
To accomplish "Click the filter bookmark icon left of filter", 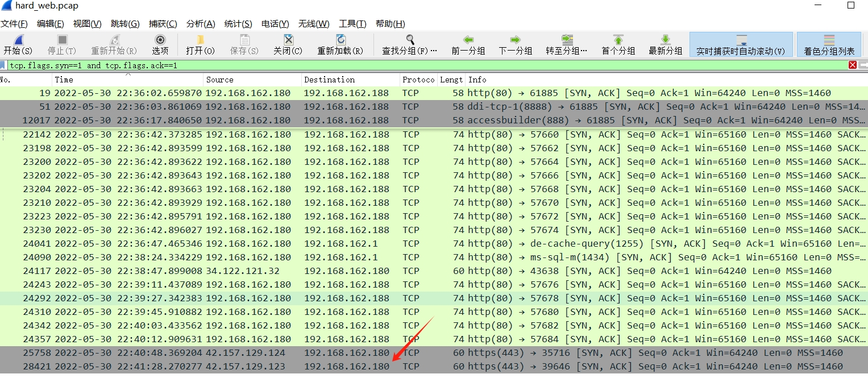I will tap(3, 65).
